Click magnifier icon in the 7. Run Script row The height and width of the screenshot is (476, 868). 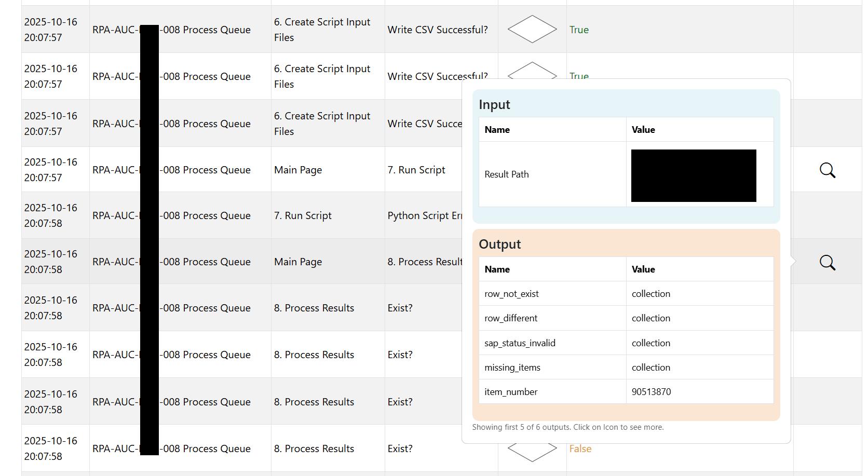[x=827, y=170]
